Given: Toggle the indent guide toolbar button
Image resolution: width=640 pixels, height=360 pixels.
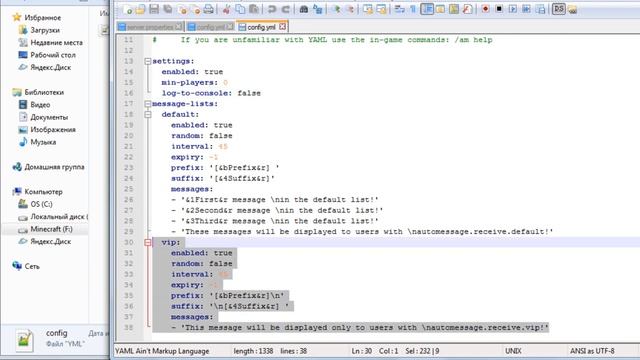Looking at the screenshot, I should coord(427,9).
